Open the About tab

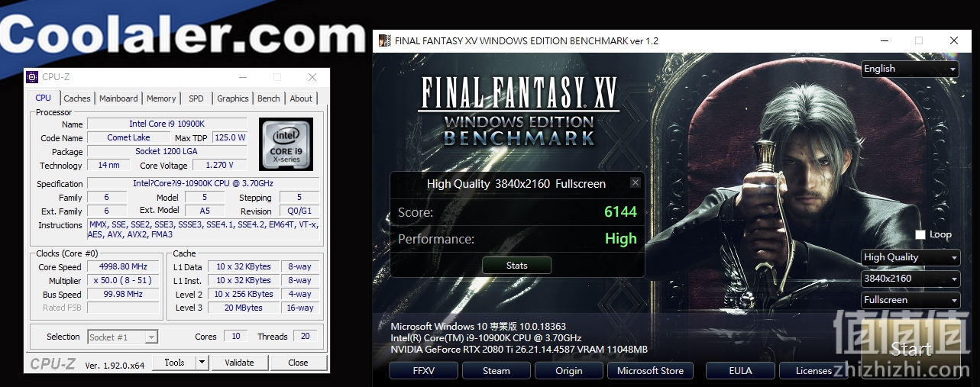pos(301,98)
